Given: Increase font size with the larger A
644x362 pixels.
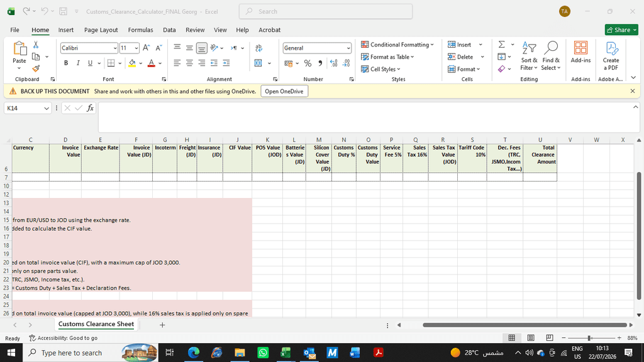Looking at the screenshot, I should click(x=146, y=48).
